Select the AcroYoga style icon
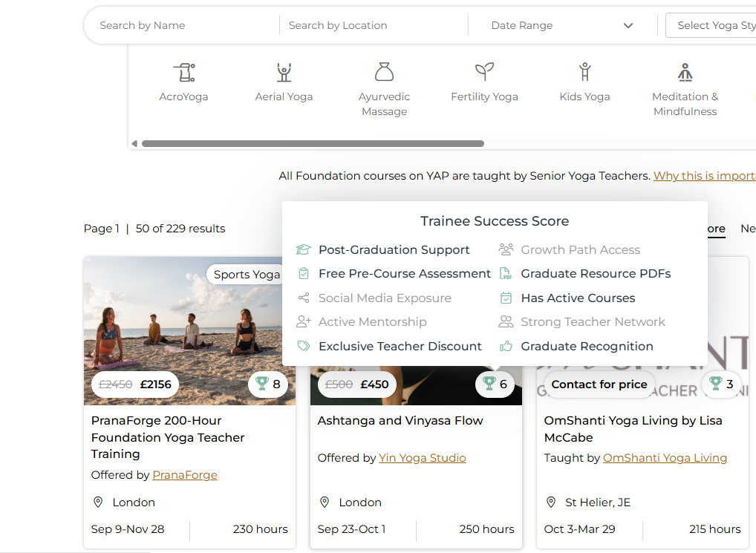The image size is (756, 553). pyautogui.click(x=184, y=72)
